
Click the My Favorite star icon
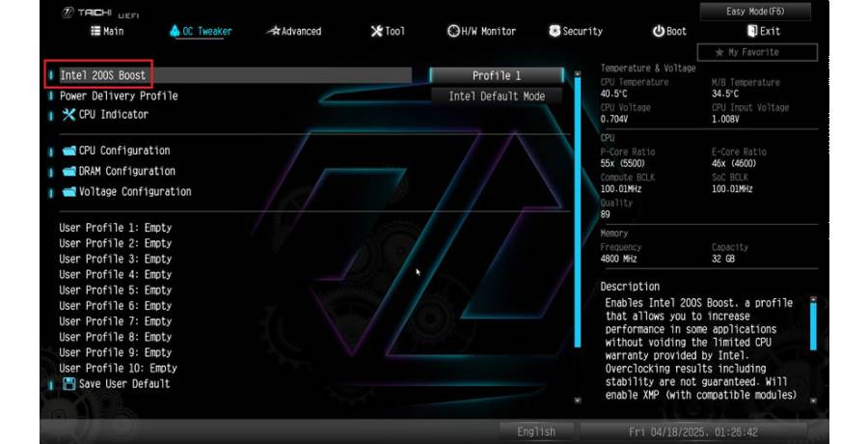point(719,52)
